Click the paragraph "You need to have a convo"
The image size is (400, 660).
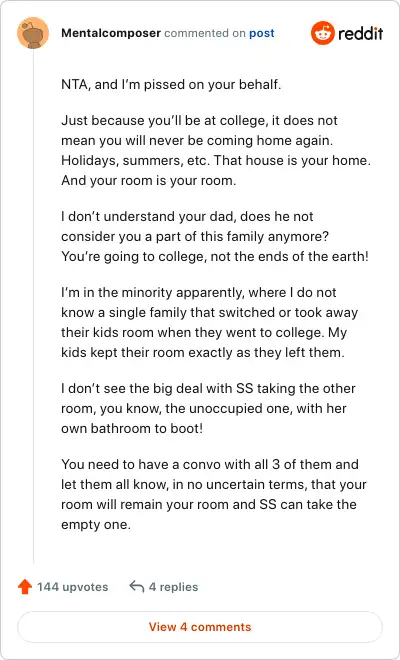(x=214, y=494)
